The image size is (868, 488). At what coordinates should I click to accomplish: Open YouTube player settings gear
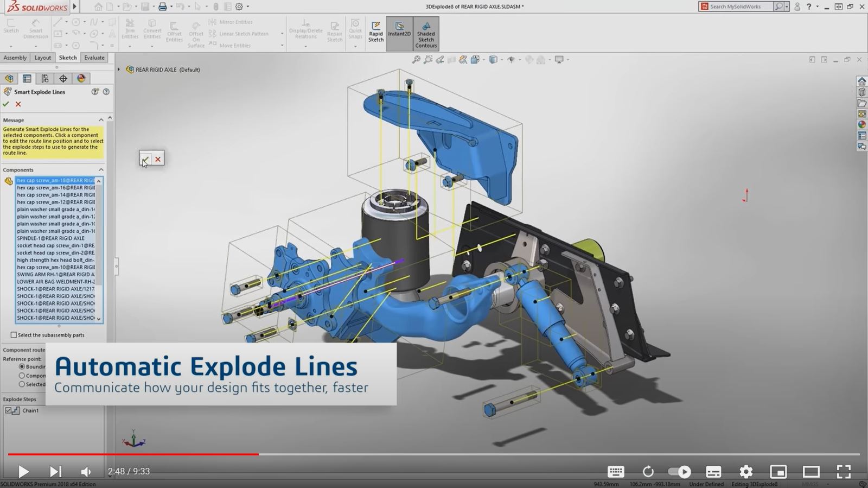point(746,471)
